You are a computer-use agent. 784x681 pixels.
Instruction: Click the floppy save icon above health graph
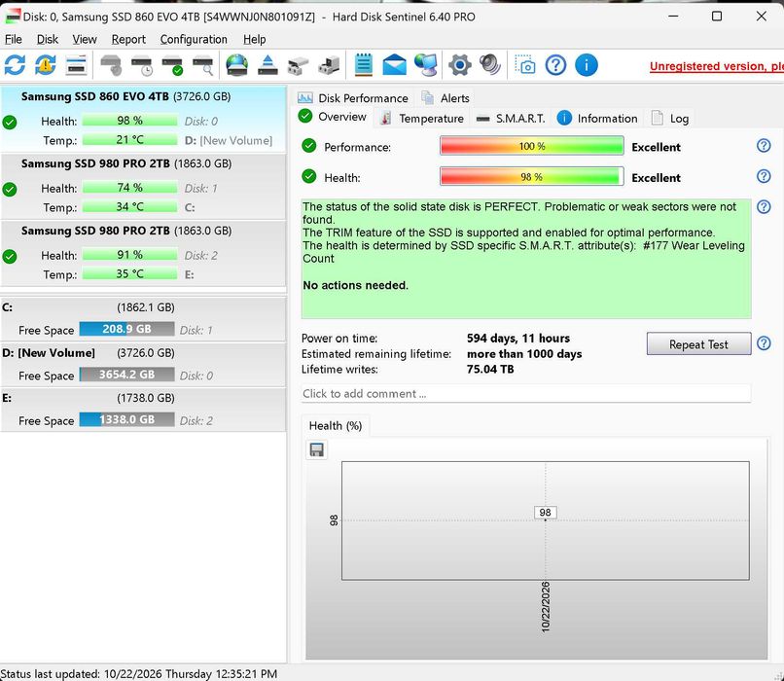click(x=316, y=449)
